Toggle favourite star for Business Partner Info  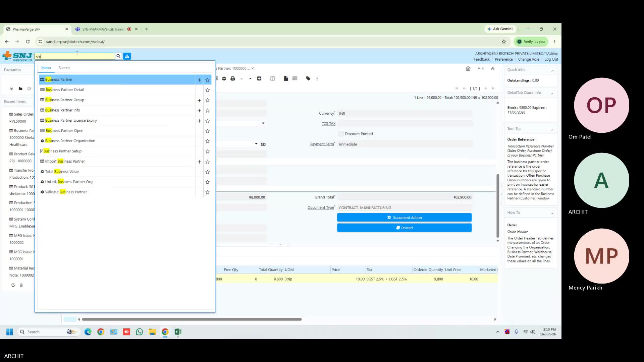[208, 111]
